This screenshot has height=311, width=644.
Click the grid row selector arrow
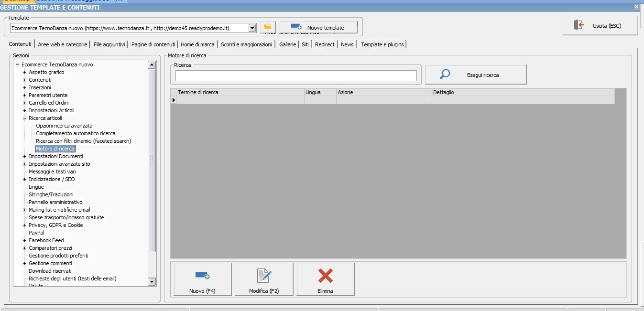174,100
